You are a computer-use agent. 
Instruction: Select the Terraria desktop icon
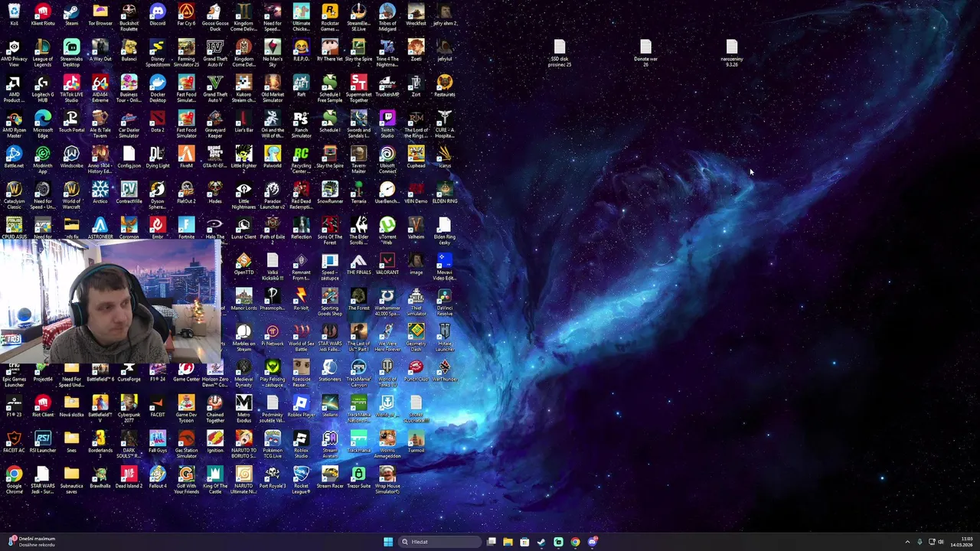[x=358, y=193]
